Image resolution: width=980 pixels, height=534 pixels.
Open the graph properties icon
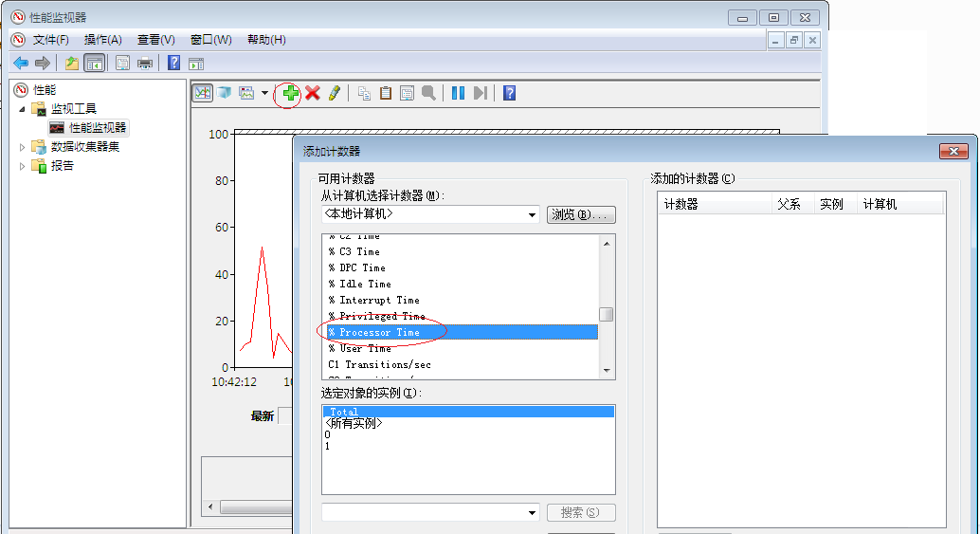click(x=407, y=93)
